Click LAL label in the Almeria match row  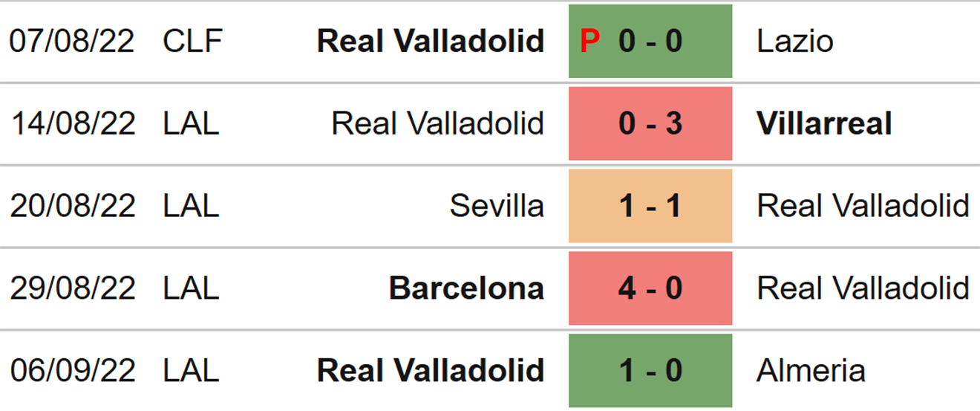[x=191, y=370]
